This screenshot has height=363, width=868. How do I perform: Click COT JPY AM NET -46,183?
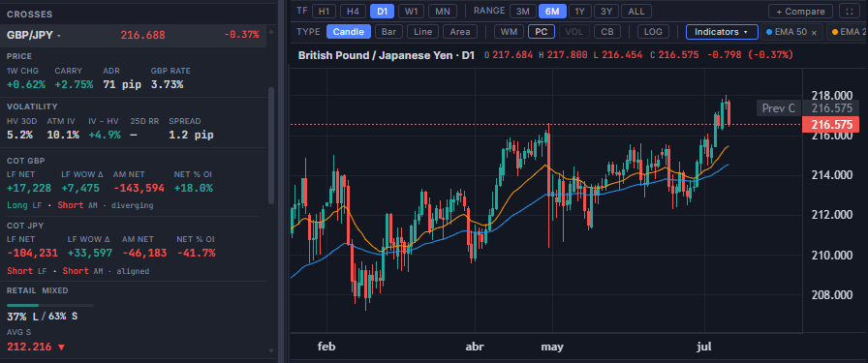point(144,253)
